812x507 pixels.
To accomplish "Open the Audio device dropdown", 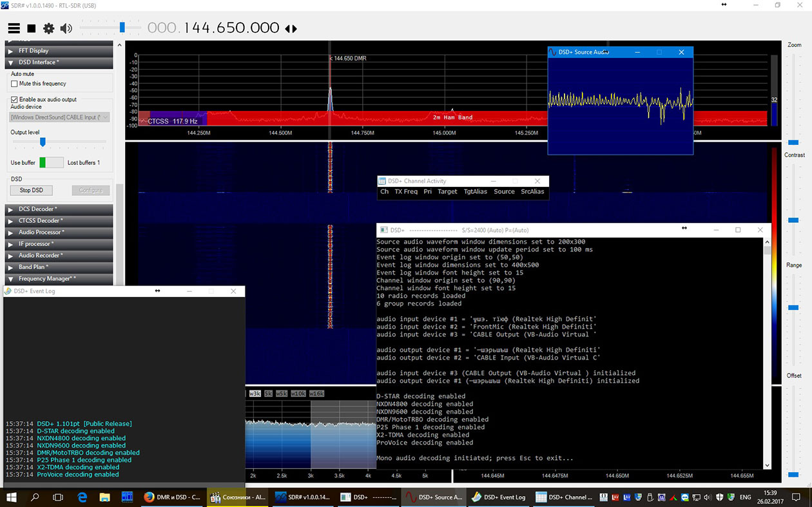I will pos(60,117).
